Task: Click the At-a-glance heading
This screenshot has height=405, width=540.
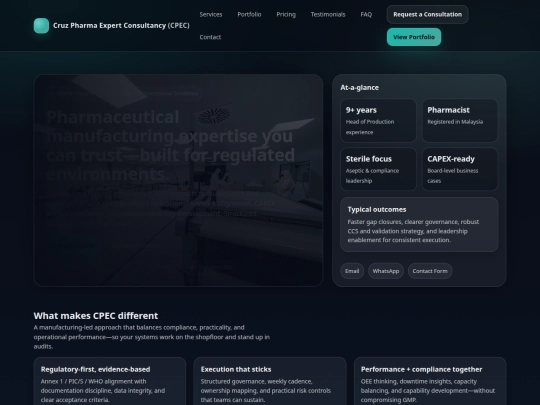Action: [360, 87]
